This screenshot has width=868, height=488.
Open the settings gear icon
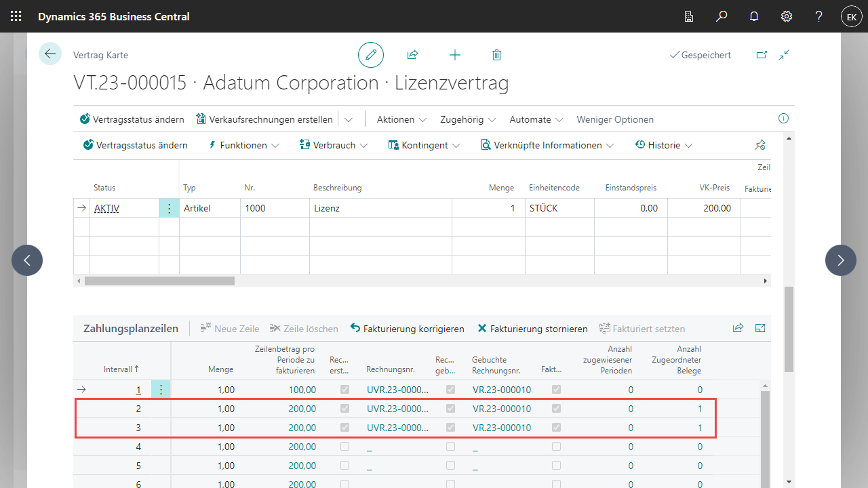pos(787,16)
